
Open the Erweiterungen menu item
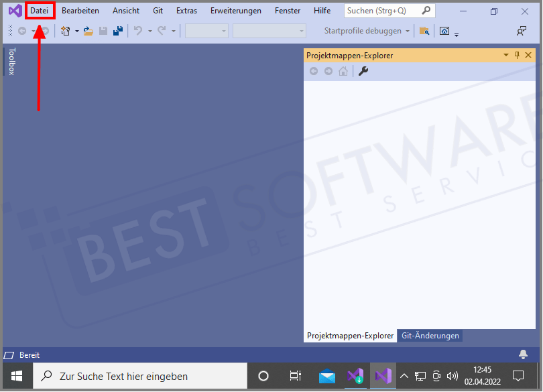click(236, 10)
